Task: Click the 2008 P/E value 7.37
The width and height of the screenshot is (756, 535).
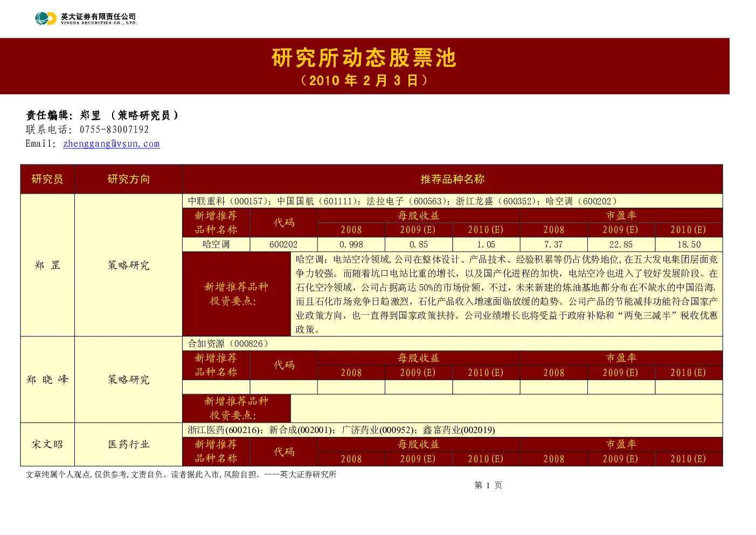Action: pyautogui.click(x=553, y=244)
